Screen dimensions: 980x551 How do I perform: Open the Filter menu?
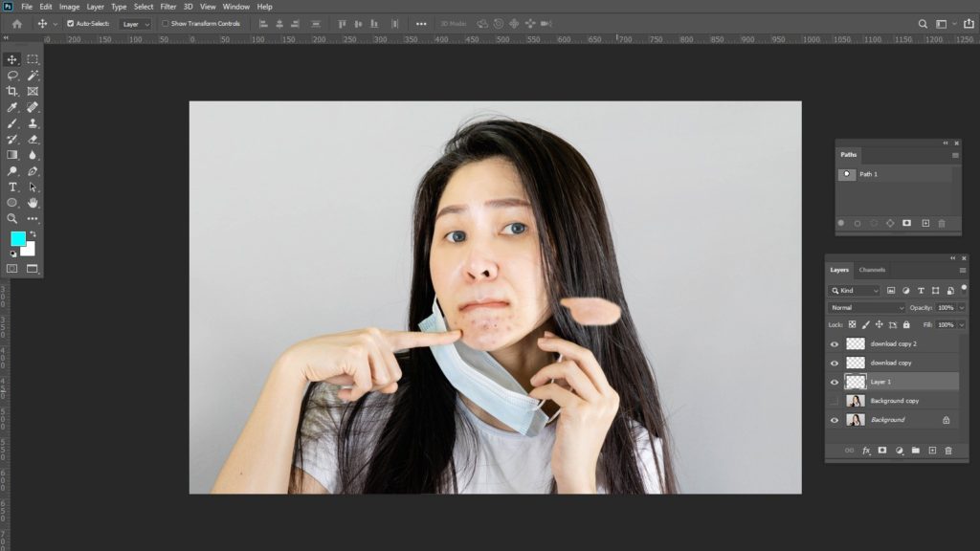click(x=168, y=7)
